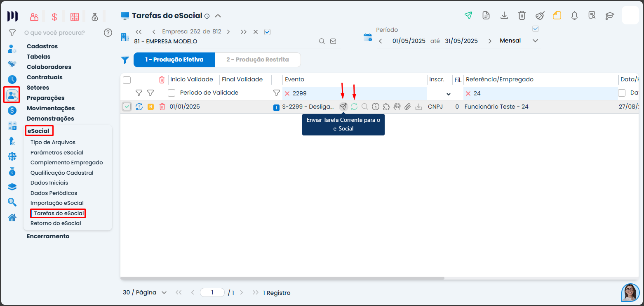Viewport: 644px width, 306px height.
Task: Go to the previous company with single arrow
Action: (x=154, y=32)
